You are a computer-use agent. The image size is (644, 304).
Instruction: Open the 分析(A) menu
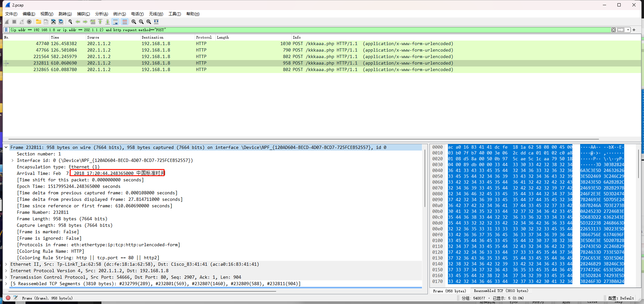point(101,14)
